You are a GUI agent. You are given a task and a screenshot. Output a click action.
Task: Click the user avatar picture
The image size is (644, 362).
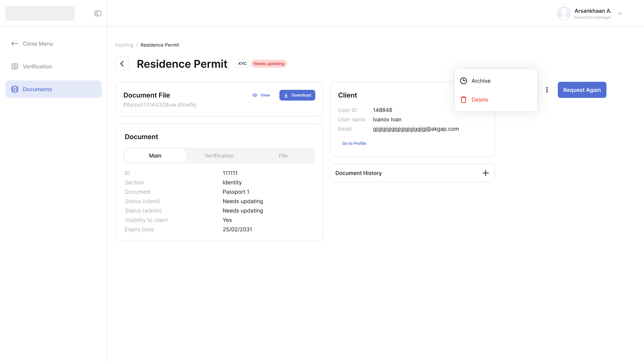pos(563,13)
